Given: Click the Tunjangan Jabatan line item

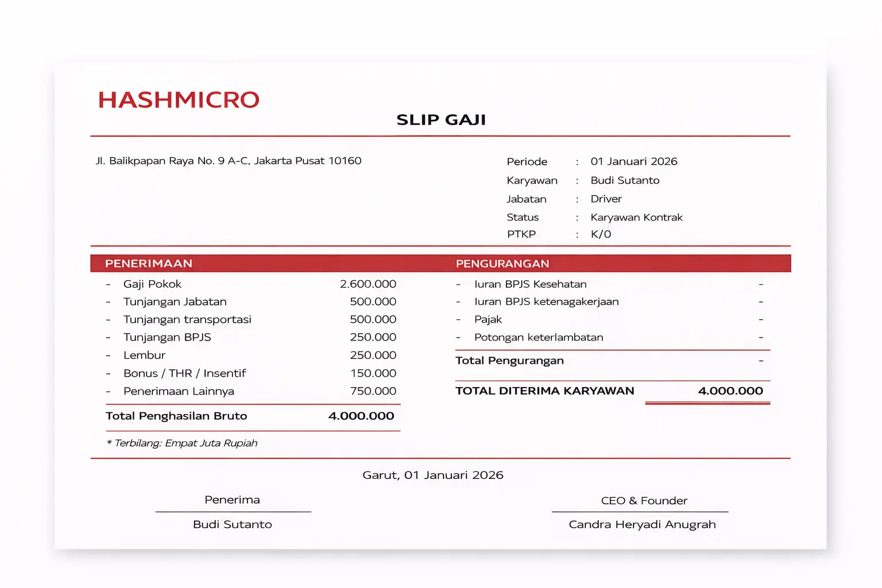Looking at the screenshot, I should [175, 301].
